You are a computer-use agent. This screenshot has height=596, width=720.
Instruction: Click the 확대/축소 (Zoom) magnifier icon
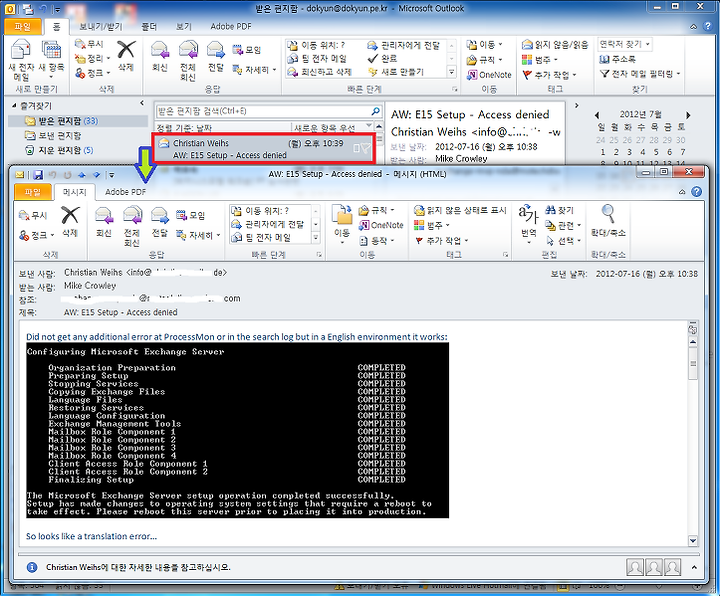[608, 220]
